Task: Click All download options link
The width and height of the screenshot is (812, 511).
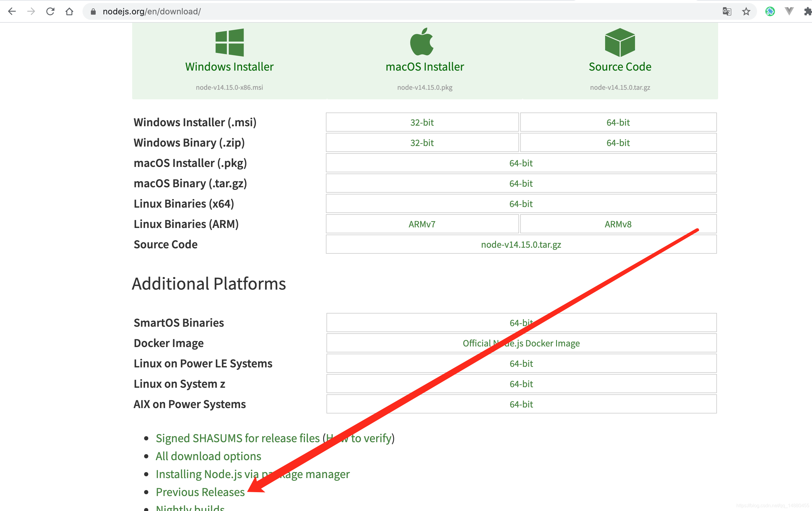Action: click(207, 456)
